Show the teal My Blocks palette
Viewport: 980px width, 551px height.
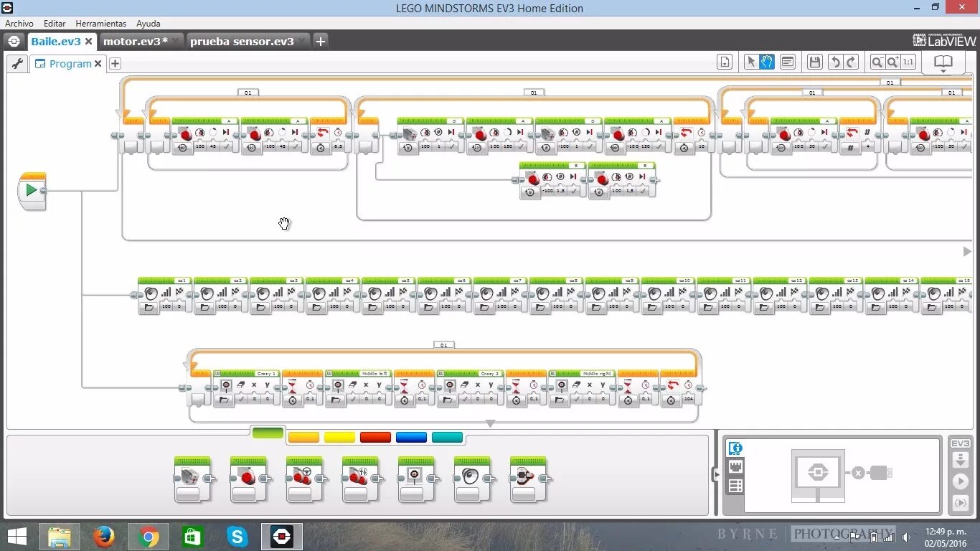447,437
